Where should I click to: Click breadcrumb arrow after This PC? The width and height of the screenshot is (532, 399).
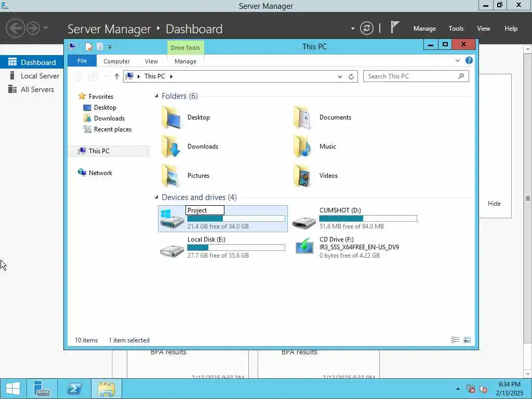pos(171,76)
